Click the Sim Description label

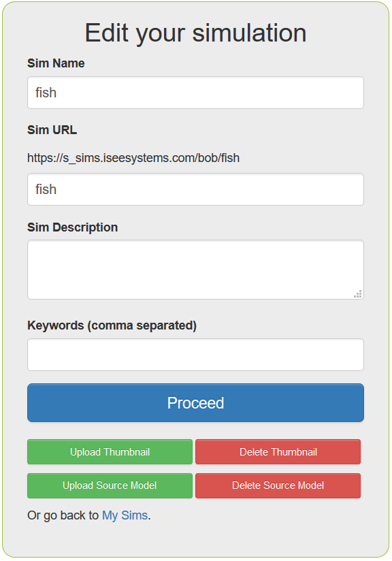(x=73, y=227)
